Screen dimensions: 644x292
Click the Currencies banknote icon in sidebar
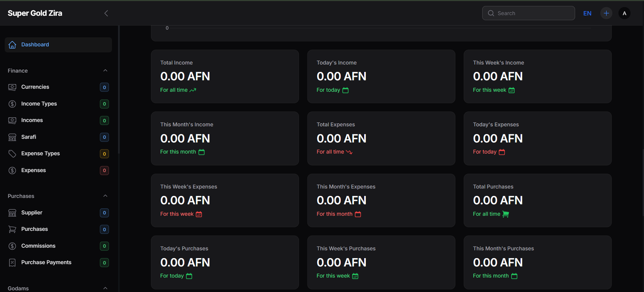point(12,87)
